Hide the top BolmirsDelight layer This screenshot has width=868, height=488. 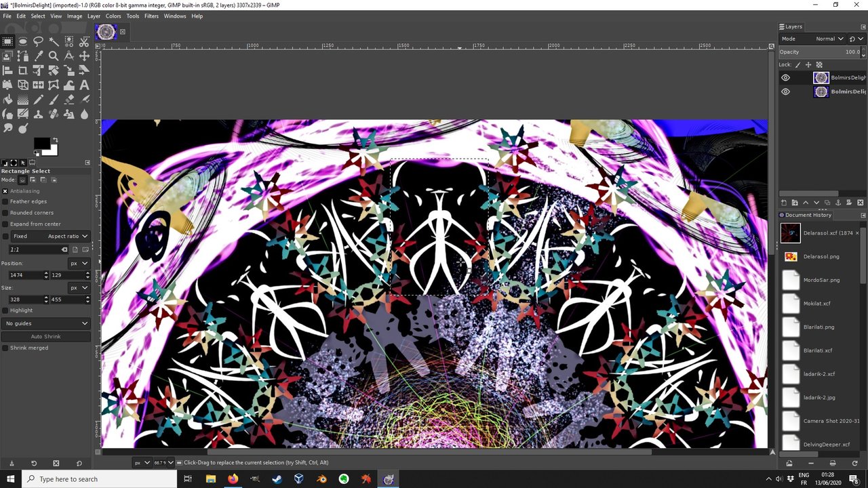(x=785, y=77)
